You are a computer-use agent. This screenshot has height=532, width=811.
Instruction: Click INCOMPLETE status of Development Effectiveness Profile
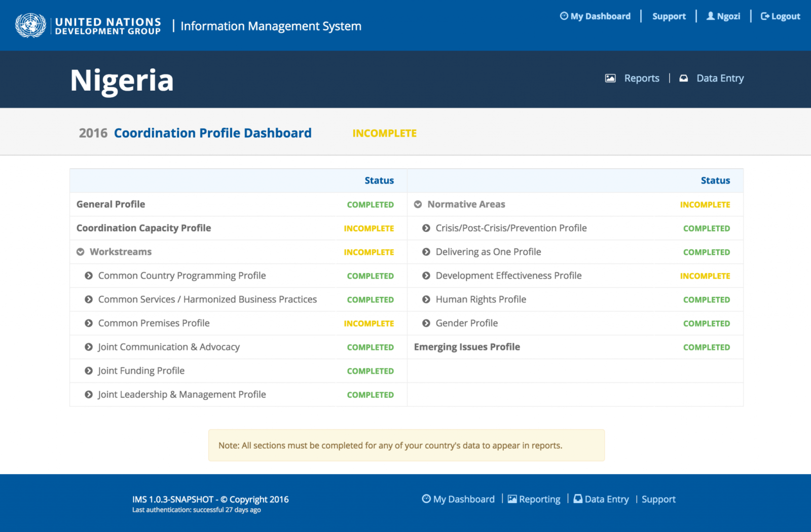[705, 276]
